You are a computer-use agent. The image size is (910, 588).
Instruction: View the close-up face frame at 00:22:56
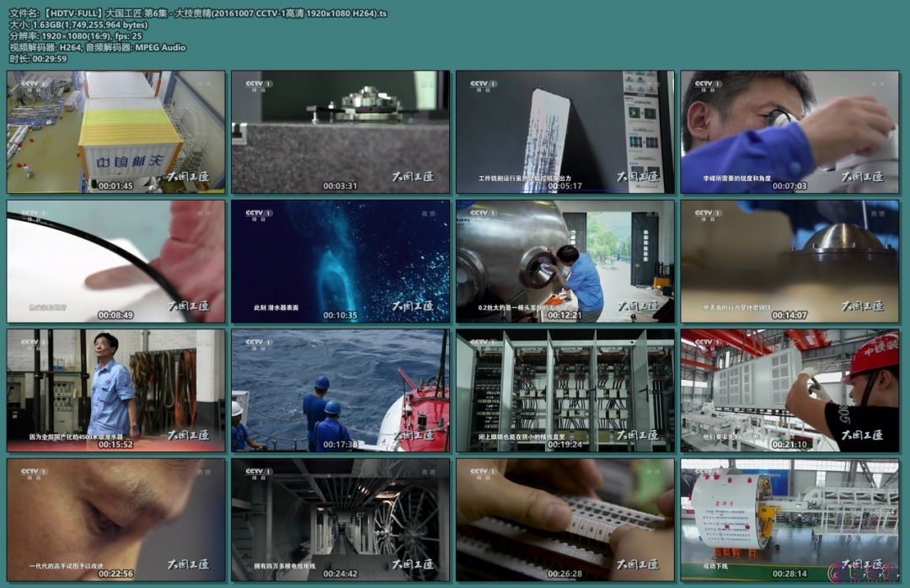(x=115, y=520)
